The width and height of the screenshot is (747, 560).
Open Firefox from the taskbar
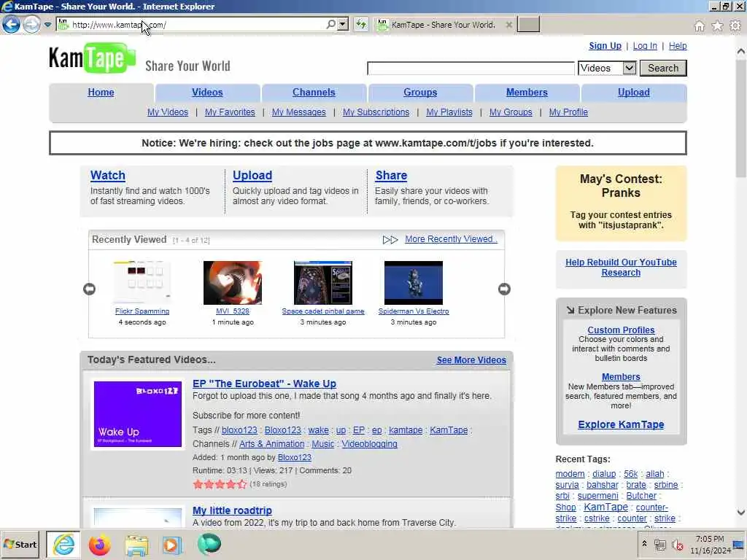click(x=99, y=544)
